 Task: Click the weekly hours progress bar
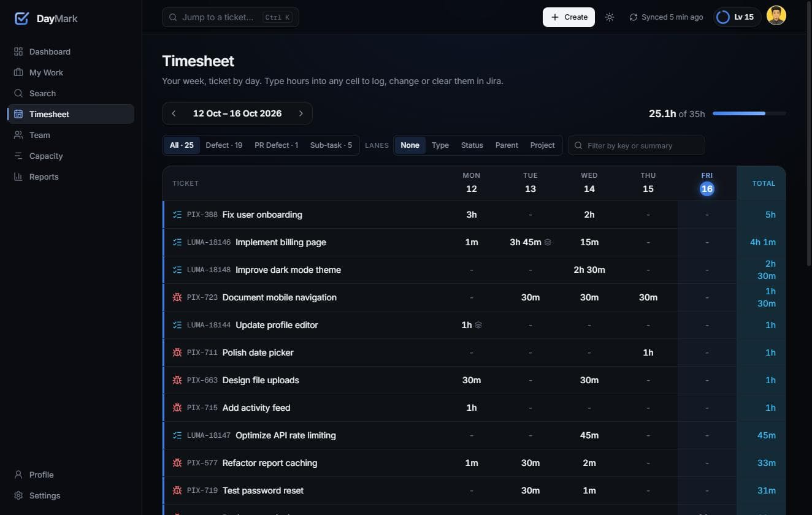[x=749, y=113]
